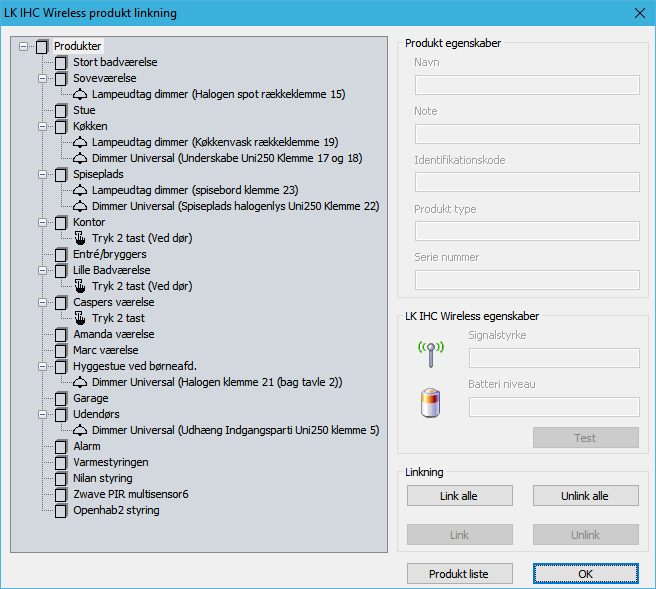Viewport: 656px width, 589px height.
Task: Collapse the Soveværelse node
Action: click(x=42, y=78)
